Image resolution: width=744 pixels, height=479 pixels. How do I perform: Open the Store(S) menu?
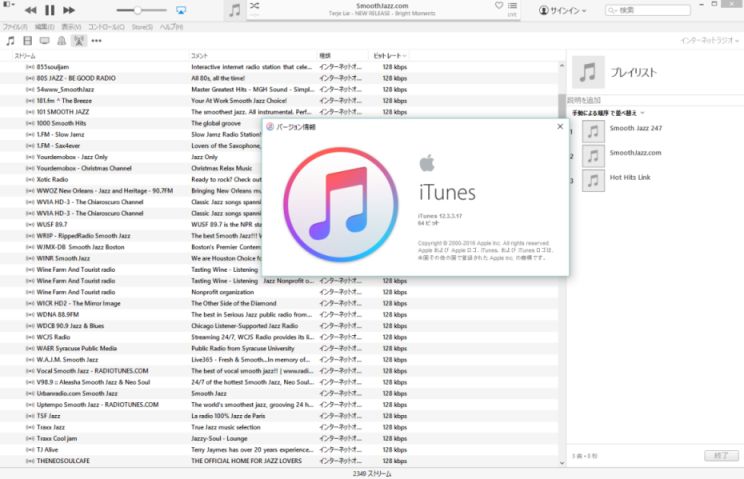pos(142,27)
